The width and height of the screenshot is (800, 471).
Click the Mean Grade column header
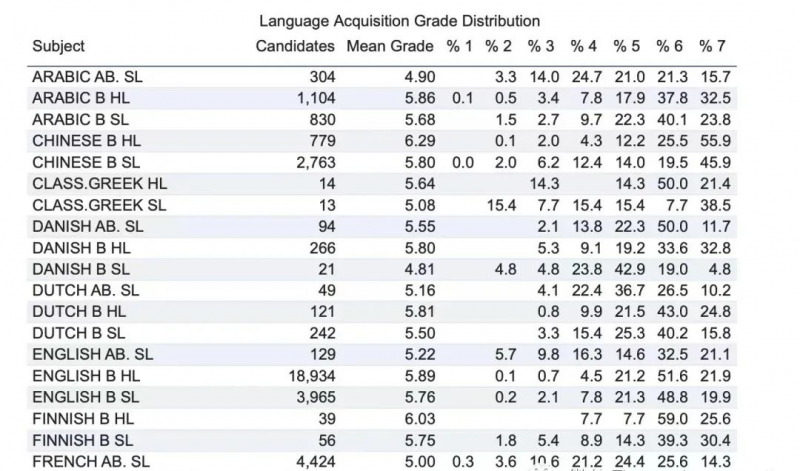390,46
